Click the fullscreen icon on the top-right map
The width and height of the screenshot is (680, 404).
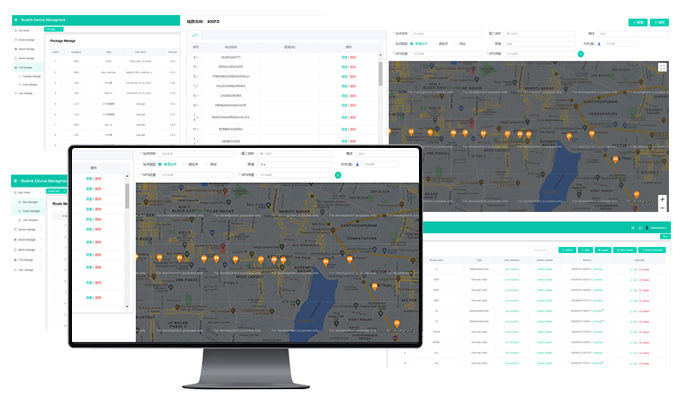pos(662,67)
